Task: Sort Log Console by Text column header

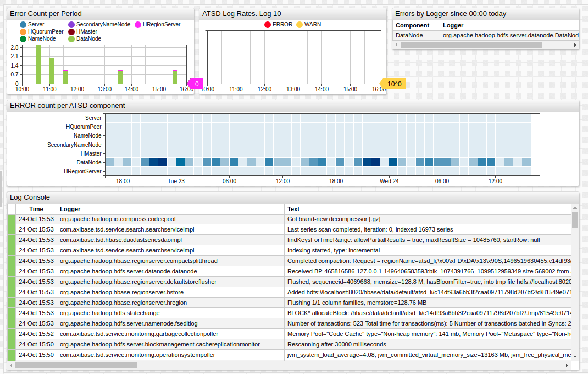Action: (293, 209)
